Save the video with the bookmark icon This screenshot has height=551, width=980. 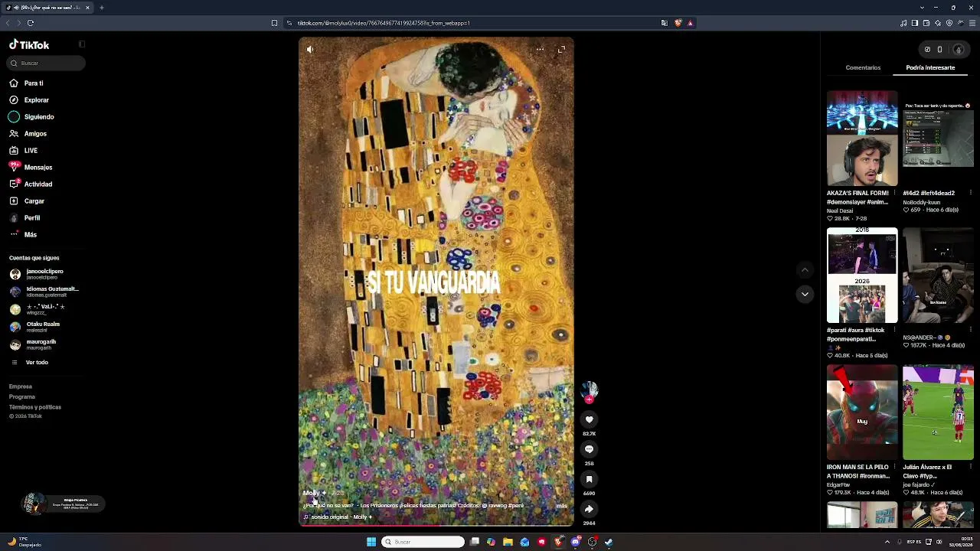point(589,479)
